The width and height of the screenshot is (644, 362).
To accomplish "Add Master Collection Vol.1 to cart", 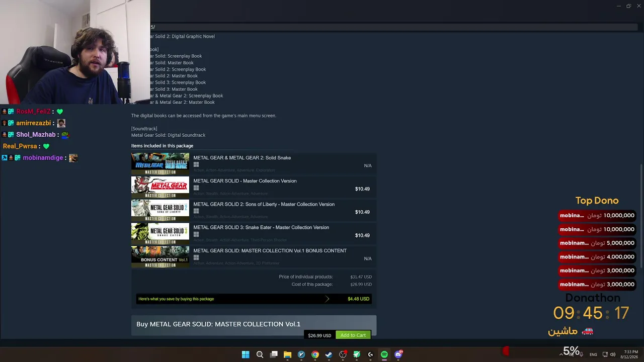I will 353,335.
